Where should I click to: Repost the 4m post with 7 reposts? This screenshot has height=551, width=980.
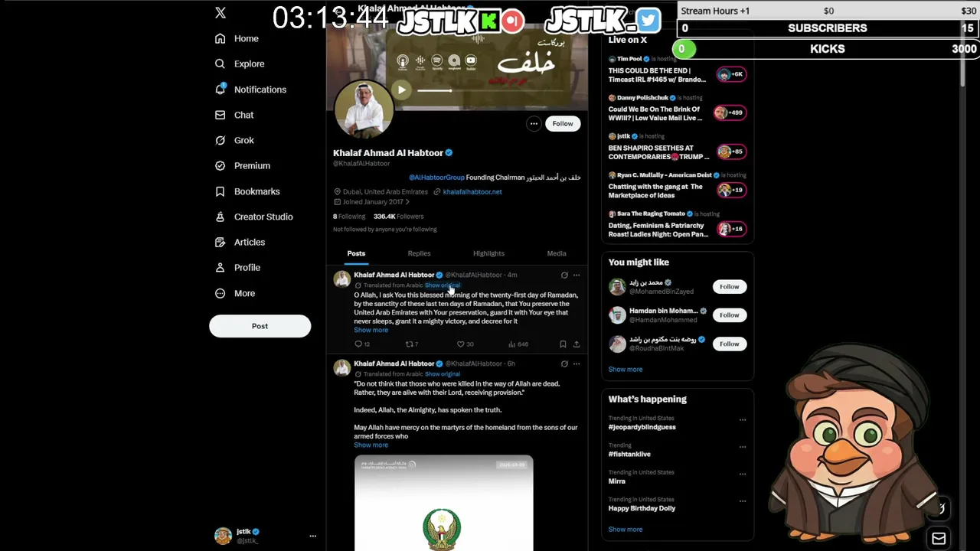[412, 344]
